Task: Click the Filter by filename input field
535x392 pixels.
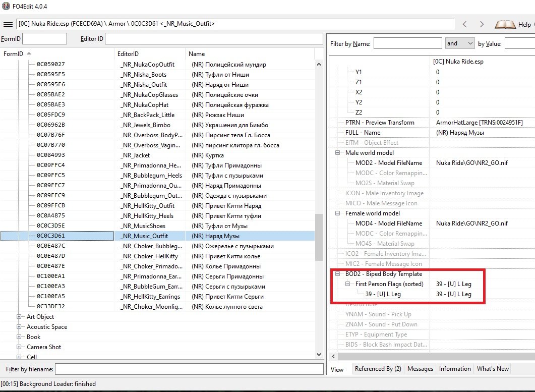Action: click(189, 369)
